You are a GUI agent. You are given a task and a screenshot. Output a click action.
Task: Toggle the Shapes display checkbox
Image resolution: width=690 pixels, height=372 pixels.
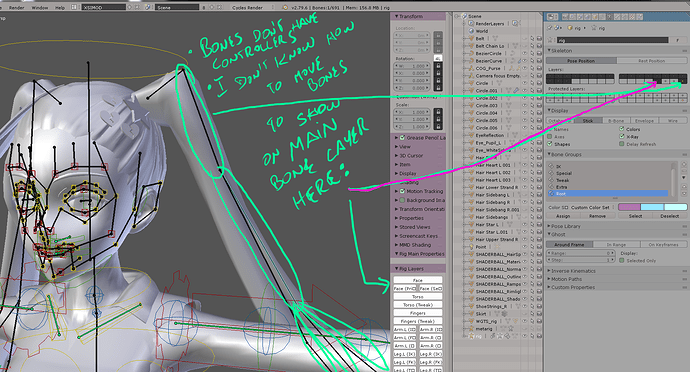(550, 144)
